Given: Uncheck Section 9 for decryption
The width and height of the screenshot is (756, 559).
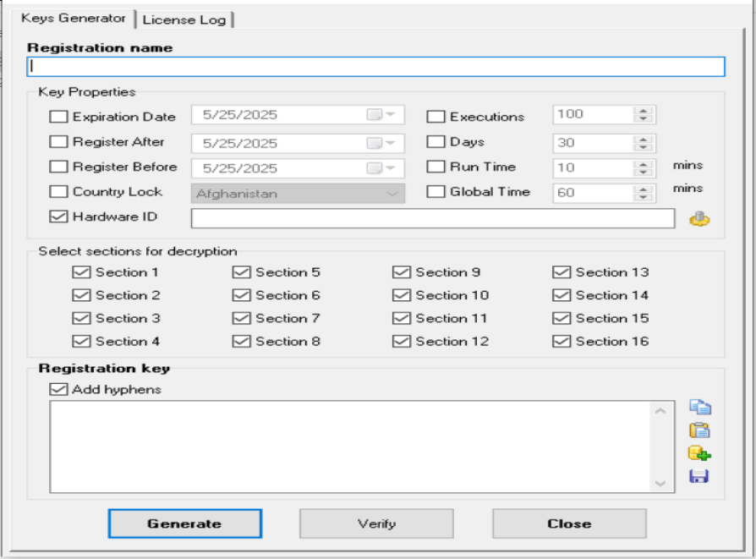Looking at the screenshot, I should click(x=401, y=272).
